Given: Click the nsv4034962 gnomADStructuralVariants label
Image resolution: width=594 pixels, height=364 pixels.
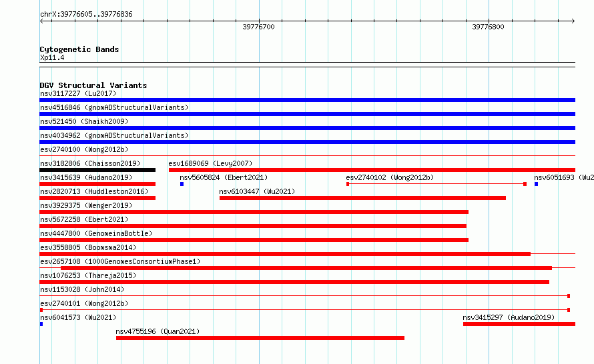Looking at the screenshot, I should pyautogui.click(x=114, y=135).
